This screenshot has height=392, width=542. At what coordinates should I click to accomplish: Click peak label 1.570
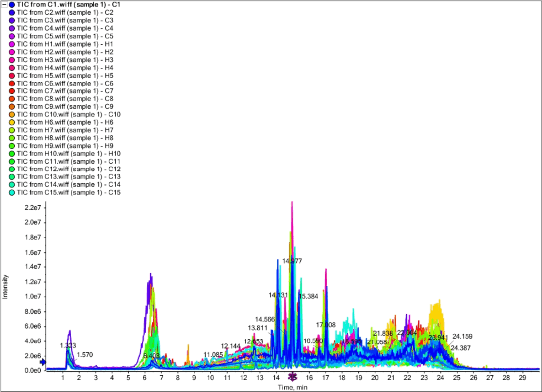(x=85, y=355)
